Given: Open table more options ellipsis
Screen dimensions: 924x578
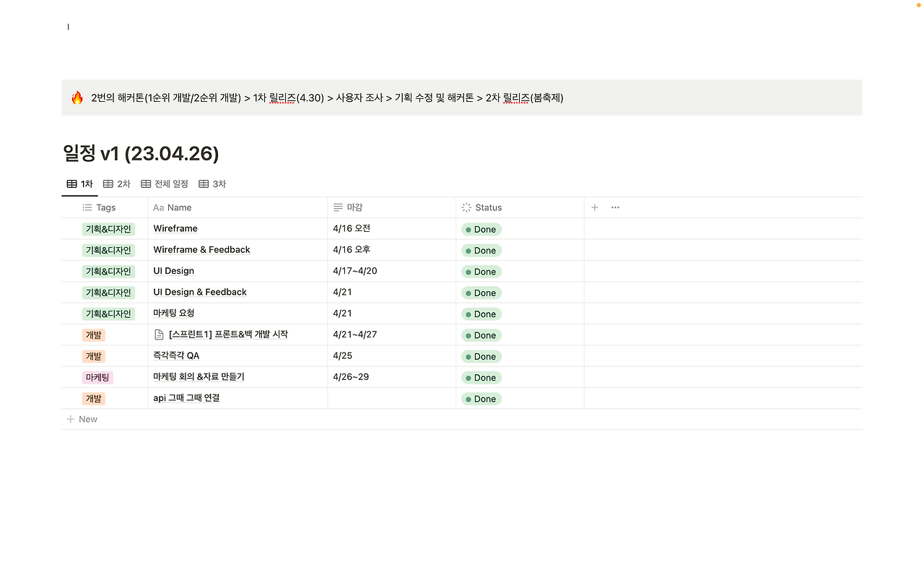Looking at the screenshot, I should pyautogui.click(x=615, y=207).
